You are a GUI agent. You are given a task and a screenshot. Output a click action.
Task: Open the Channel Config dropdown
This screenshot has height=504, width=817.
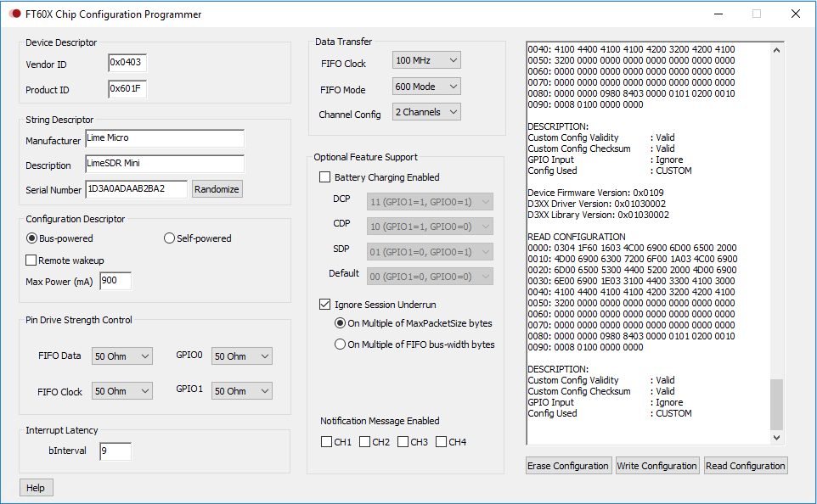pyautogui.click(x=426, y=112)
